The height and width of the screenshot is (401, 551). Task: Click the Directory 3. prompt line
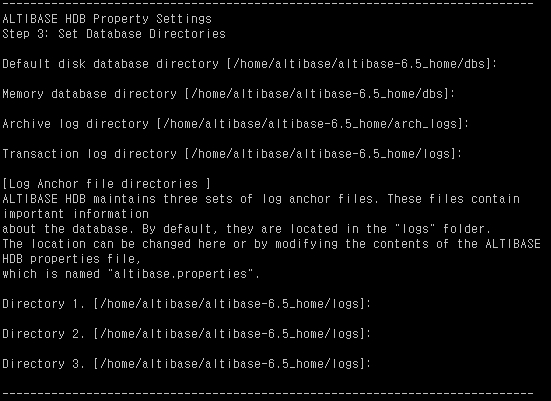click(x=187, y=364)
